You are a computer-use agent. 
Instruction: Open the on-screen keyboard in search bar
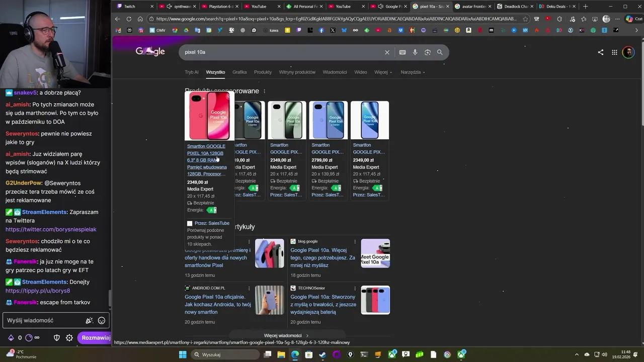[x=403, y=52]
